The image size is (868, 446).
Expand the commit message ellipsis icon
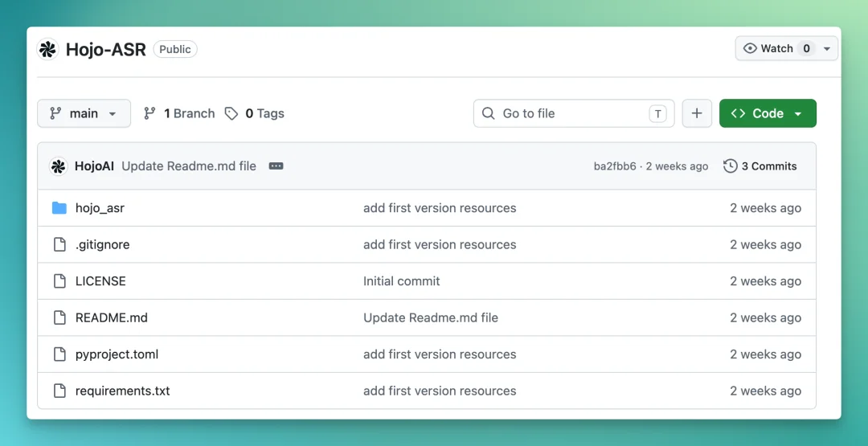276,166
